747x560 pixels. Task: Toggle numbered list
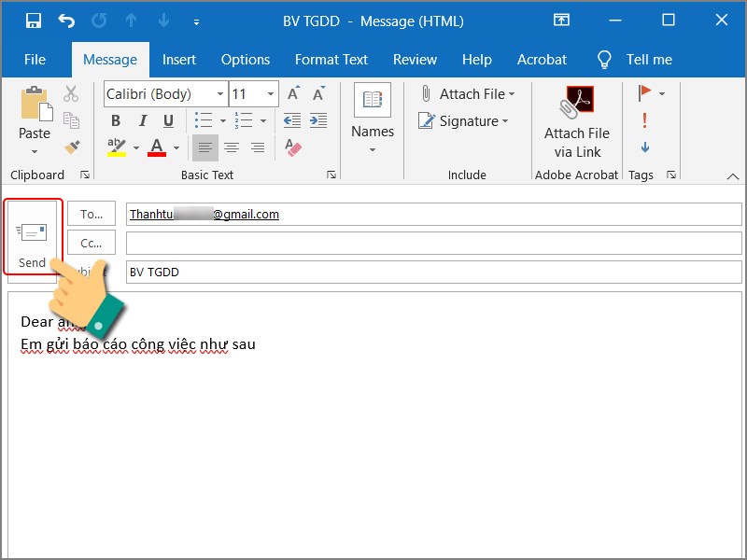tap(244, 120)
